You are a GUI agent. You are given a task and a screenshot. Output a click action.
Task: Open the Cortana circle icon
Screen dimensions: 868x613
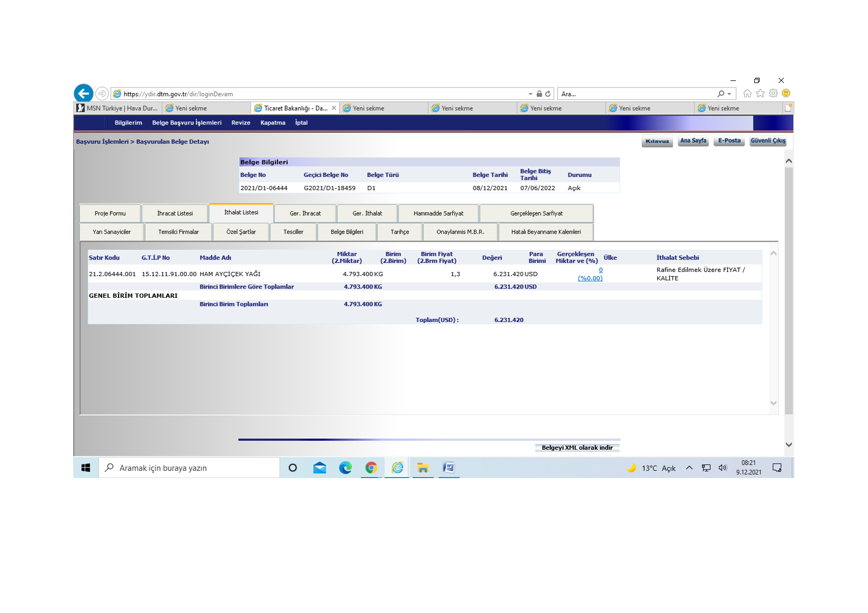pos(293,468)
